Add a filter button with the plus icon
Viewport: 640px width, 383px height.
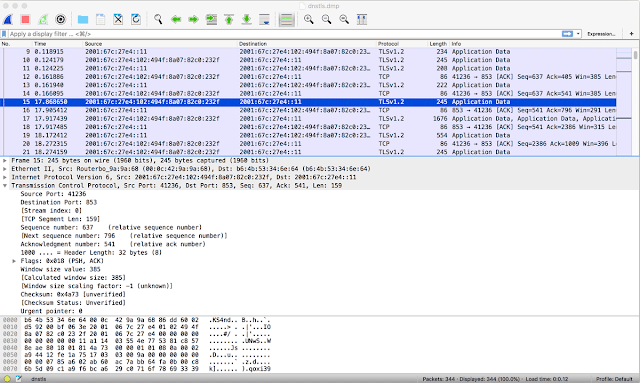631,34
